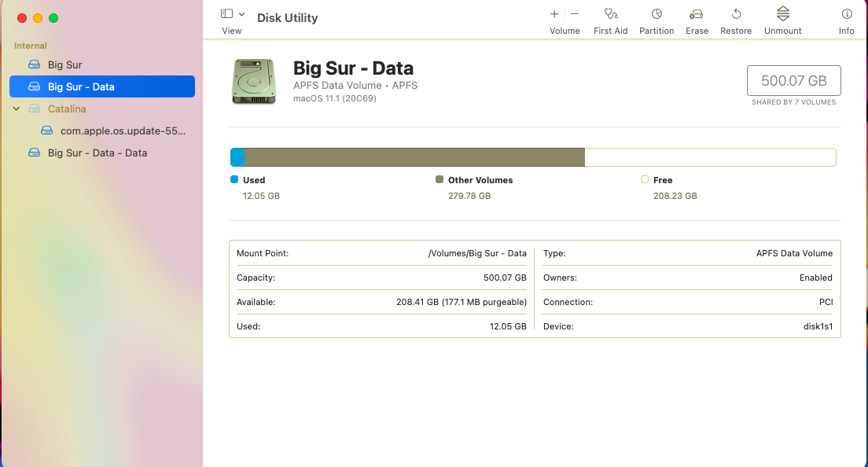
Task: Click the Volume toolbar label
Action: click(x=565, y=31)
